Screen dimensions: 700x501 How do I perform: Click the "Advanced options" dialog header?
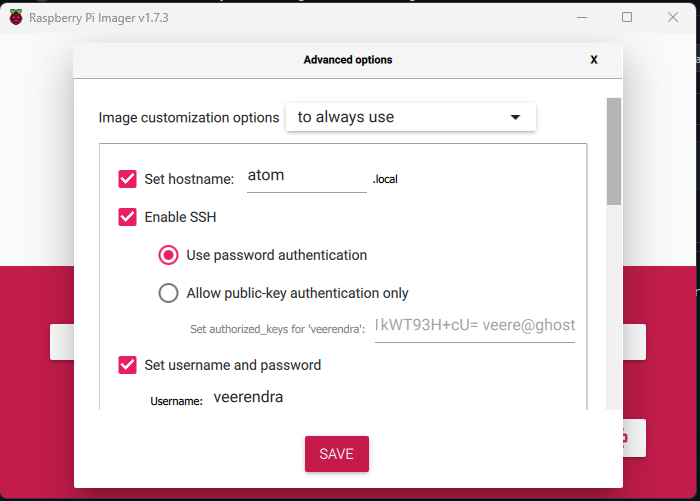(x=348, y=60)
